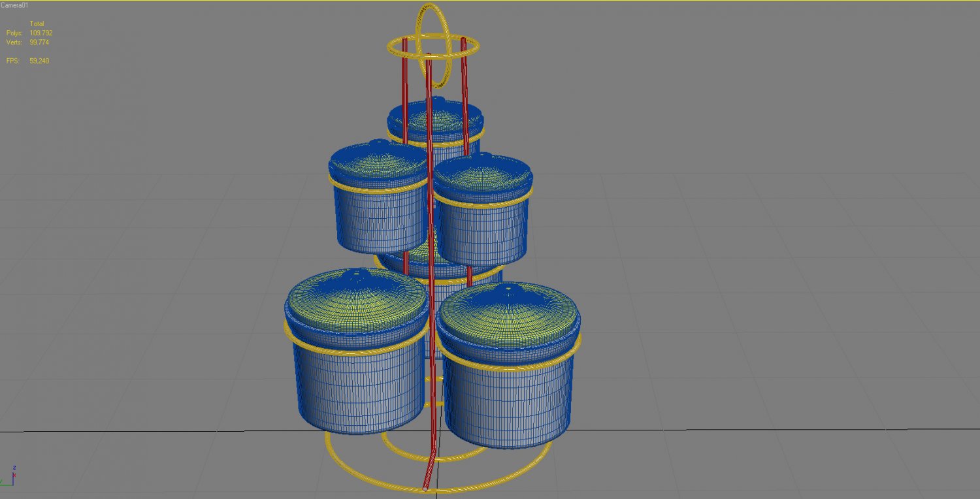This screenshot has width=980, height=499.
Task: Click the Polys count 109,792
Action: (41, 33)
